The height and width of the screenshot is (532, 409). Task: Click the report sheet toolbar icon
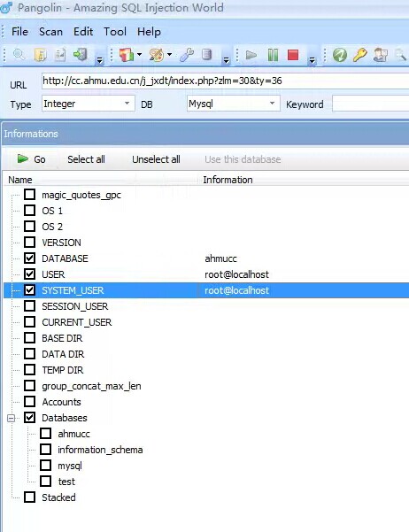(x=60, y=55)
